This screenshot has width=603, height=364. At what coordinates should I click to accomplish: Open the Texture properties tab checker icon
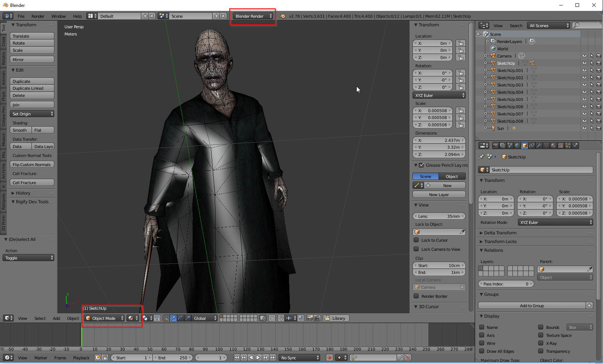[561, 145]
